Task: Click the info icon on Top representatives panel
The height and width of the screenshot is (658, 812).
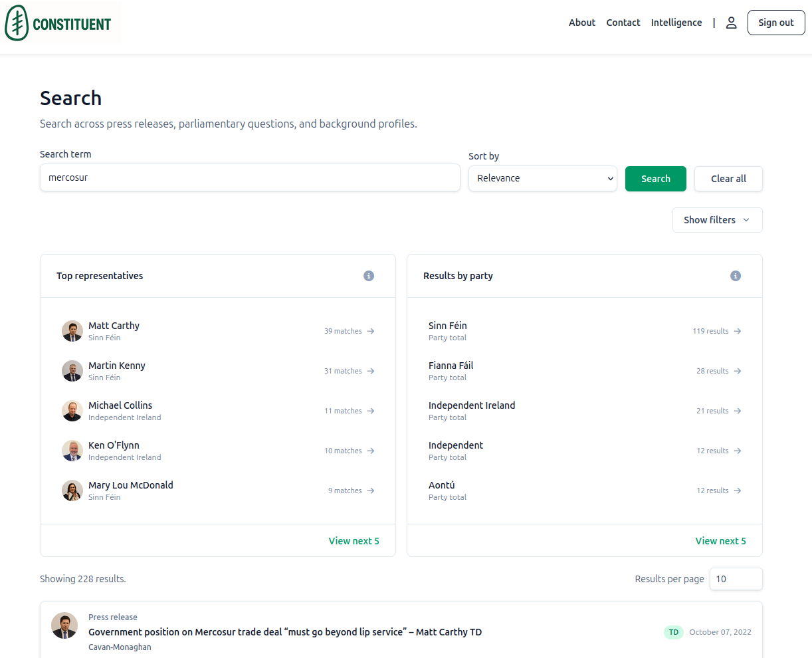Action: (x=369, y=276)
